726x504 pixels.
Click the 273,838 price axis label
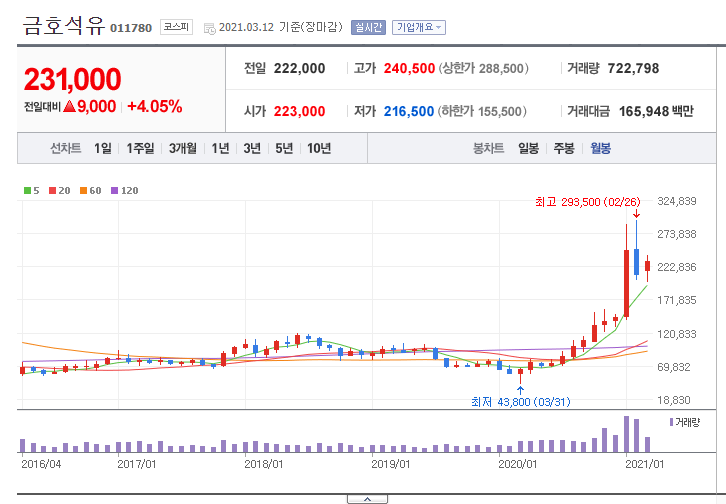pos(677,234)
